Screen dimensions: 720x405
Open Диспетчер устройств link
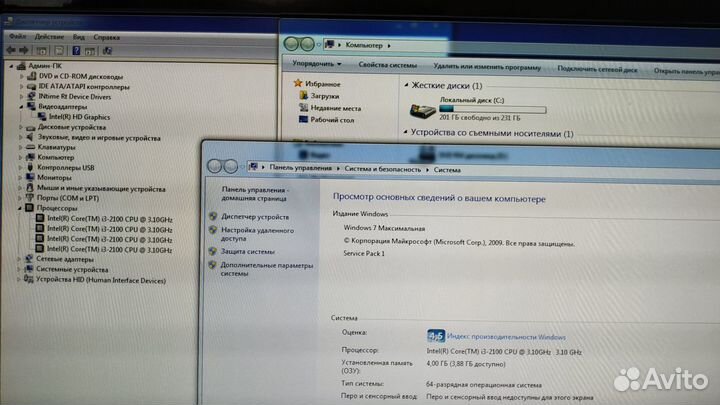(255, 217)
